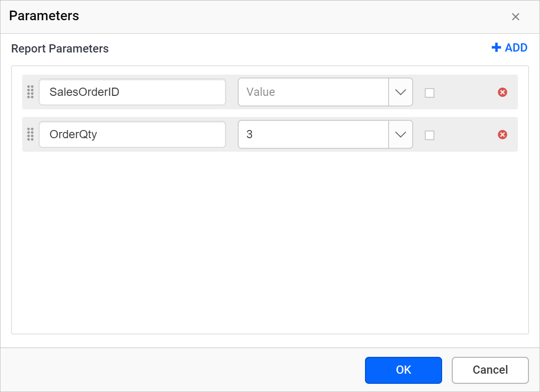Focus the OrderQty value field showing 3
Viewport: 540px width, 392px height.
pos(313,134)
